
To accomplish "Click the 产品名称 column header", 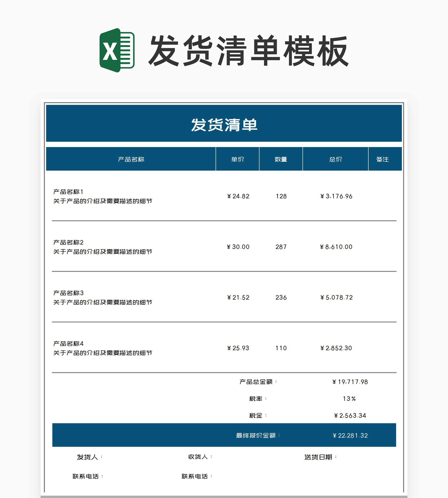I will pyautogui.click(x=131, y=159).
